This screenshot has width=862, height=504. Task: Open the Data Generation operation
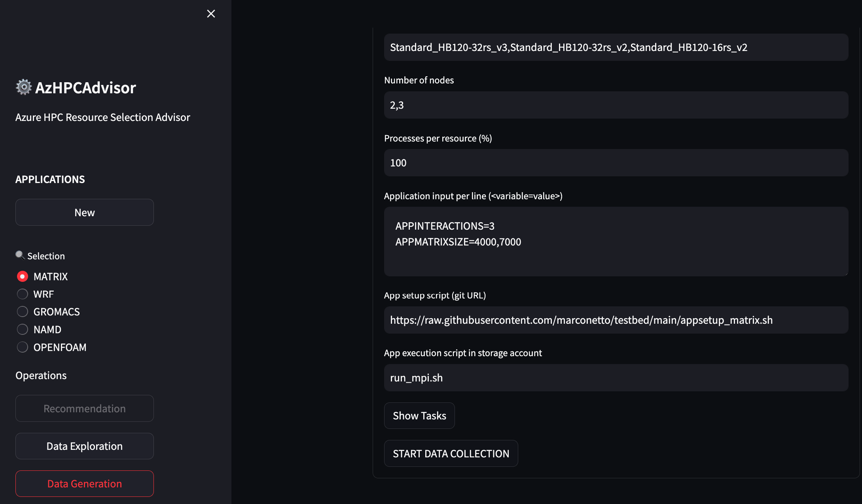coord(85,483)
